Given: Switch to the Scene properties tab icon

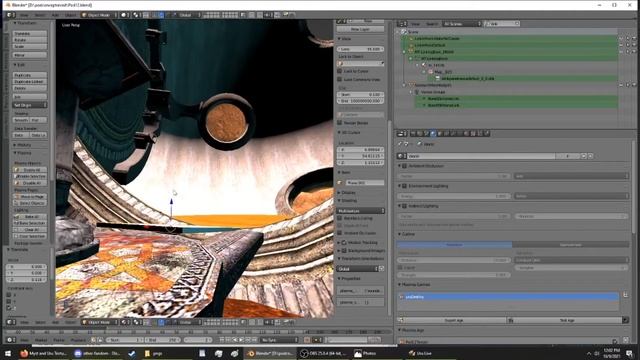Looking at the screenshot, I should (x=427, y=133).
